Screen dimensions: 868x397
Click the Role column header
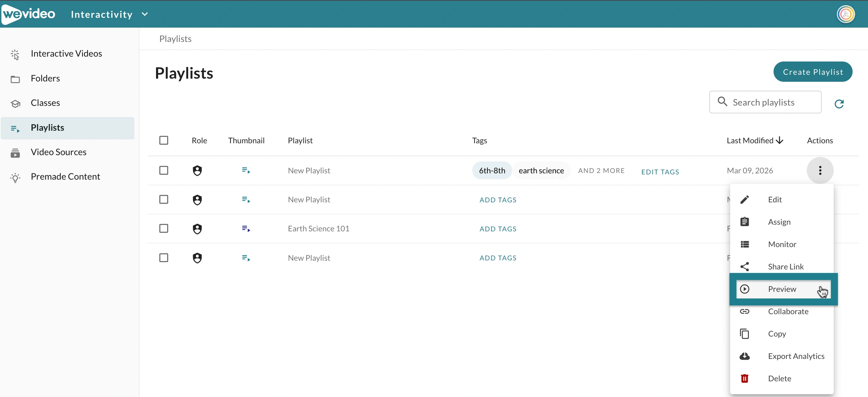click(199, 140)
